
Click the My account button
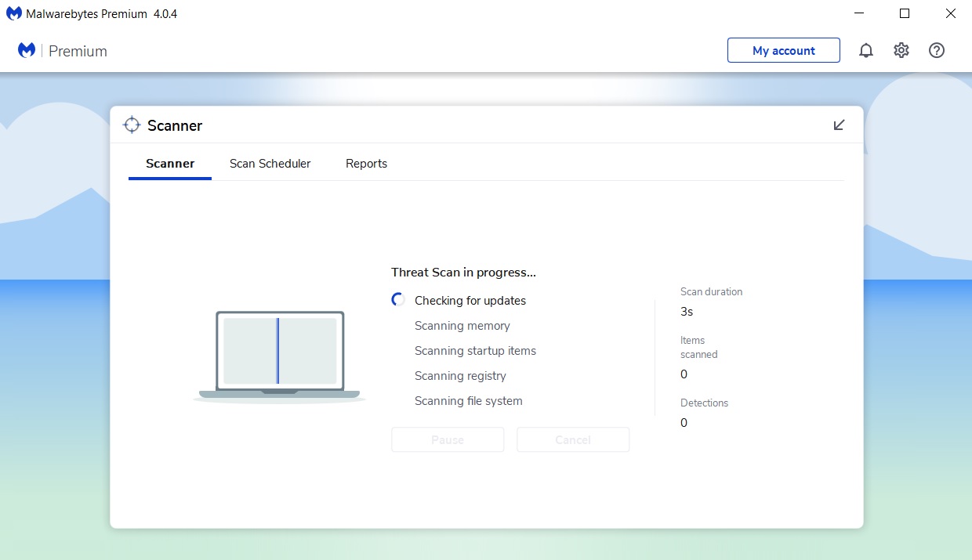coord(784,51)
